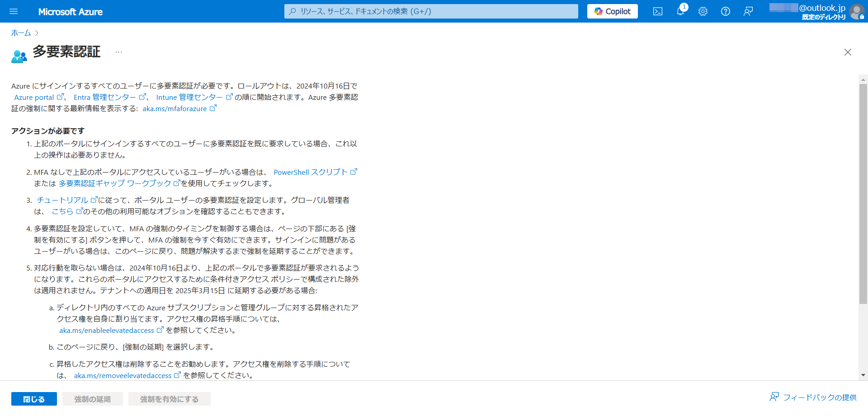Open the Entra 管理センター link
Viewport: 868px width, 416px height.
(x=105, y=97)
